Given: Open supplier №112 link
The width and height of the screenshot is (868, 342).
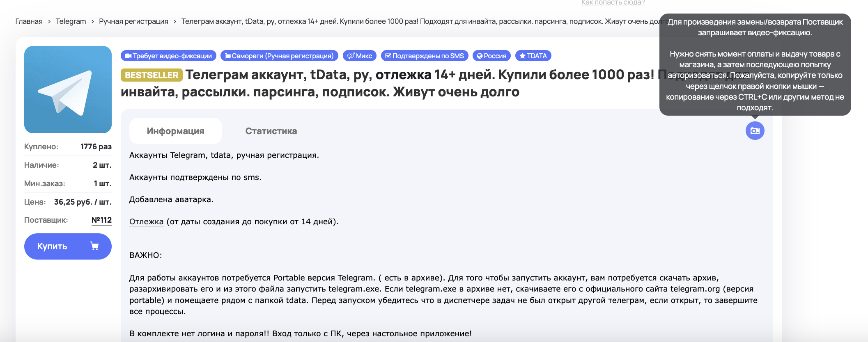Looking at the screenshot, I should point(101,220).
